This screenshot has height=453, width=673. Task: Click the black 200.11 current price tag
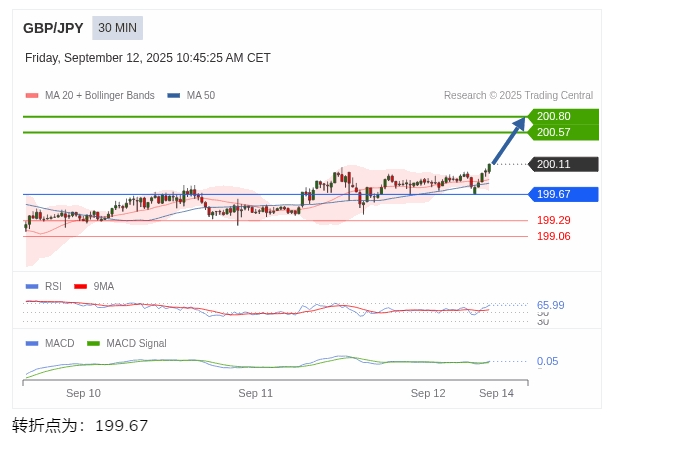[562, 164]
